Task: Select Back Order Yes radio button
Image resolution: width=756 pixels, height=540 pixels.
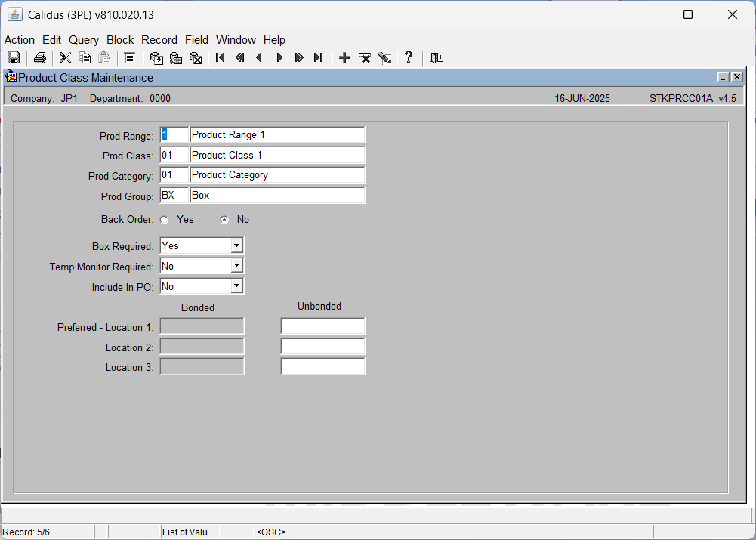Action: click(x=165, y=220)
